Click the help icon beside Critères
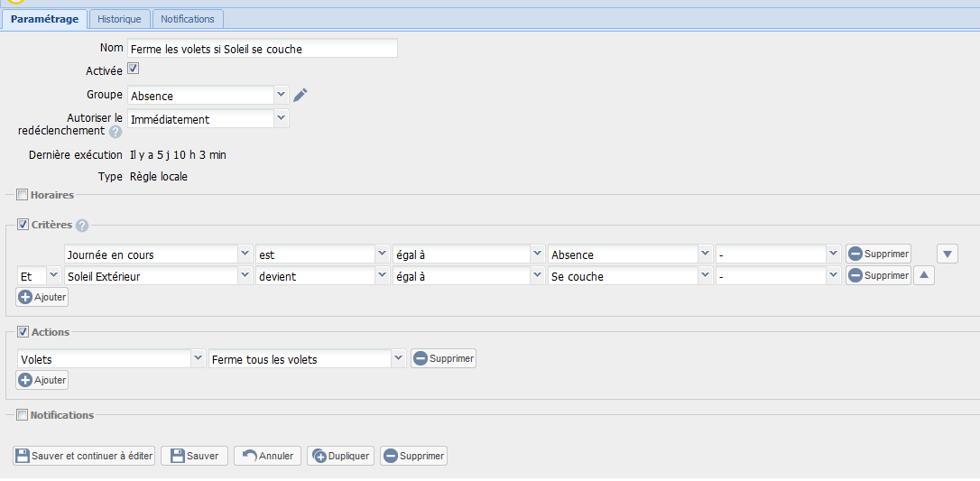The height and width of the screenshot is (481, 980). coord(82,226)
